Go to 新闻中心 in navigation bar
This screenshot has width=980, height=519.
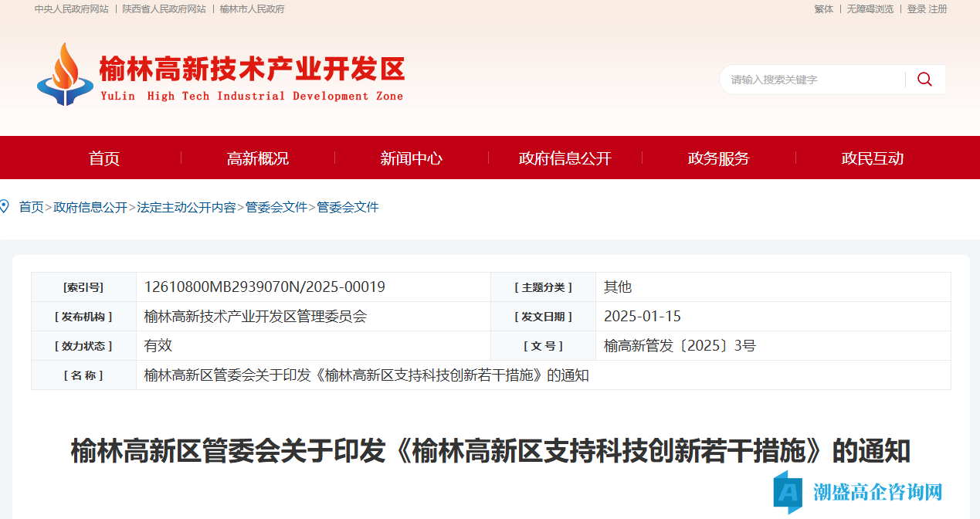tap(412, 158)
